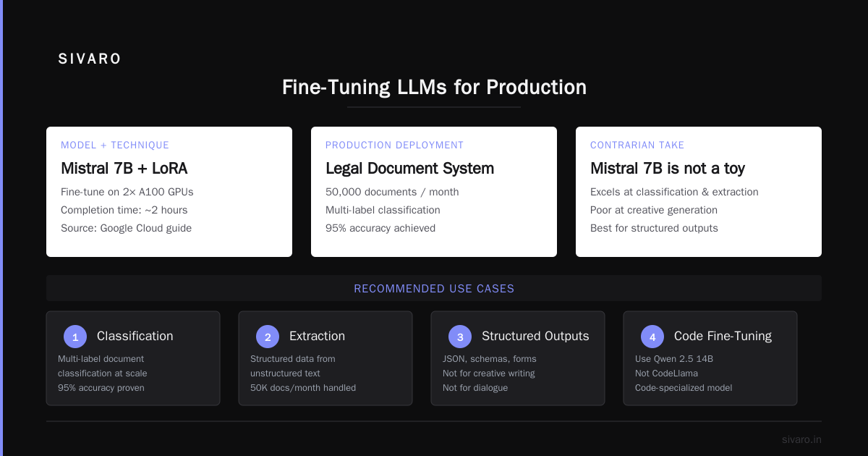The width and height of the screenshot is (868, 456).
Task: Click the number 4 circle badge
Action: (x=652, y=337)
